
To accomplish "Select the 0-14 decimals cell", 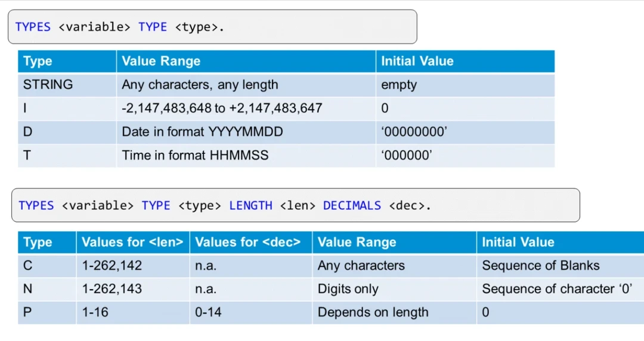I will point(210,312).
